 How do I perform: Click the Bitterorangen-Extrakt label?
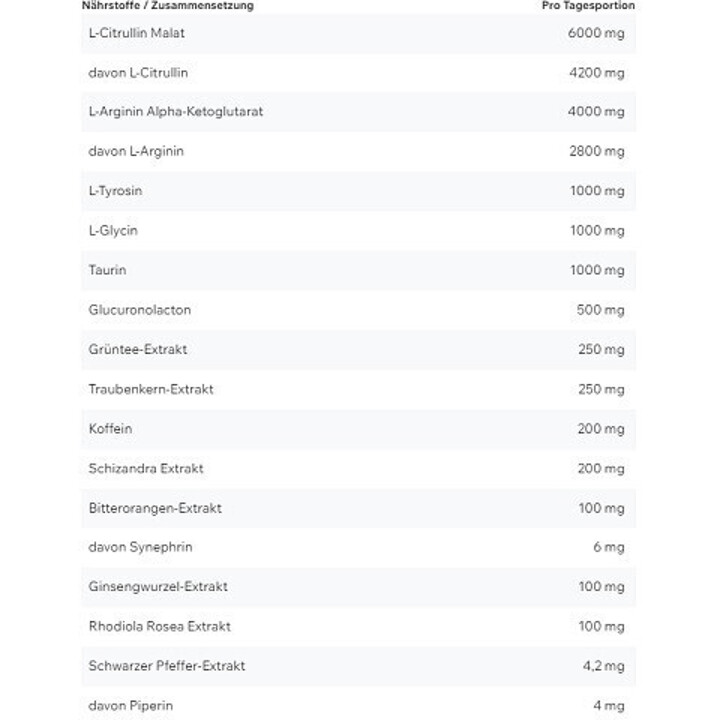[155, 508]
